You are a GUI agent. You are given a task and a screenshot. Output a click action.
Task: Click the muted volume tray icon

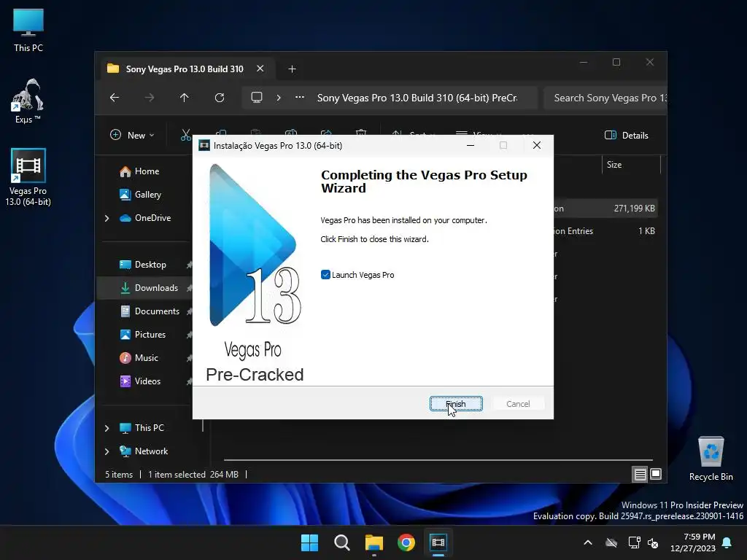(x=653, y=542)
